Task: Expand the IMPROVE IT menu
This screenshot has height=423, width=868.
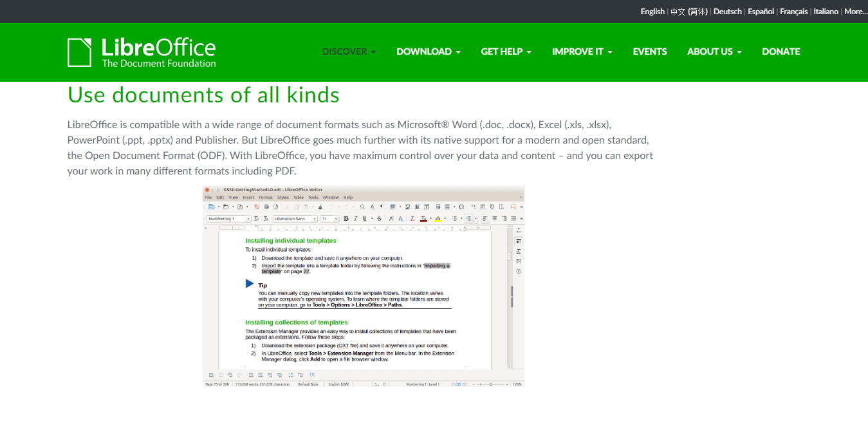Action: click(x=582, y=52)
